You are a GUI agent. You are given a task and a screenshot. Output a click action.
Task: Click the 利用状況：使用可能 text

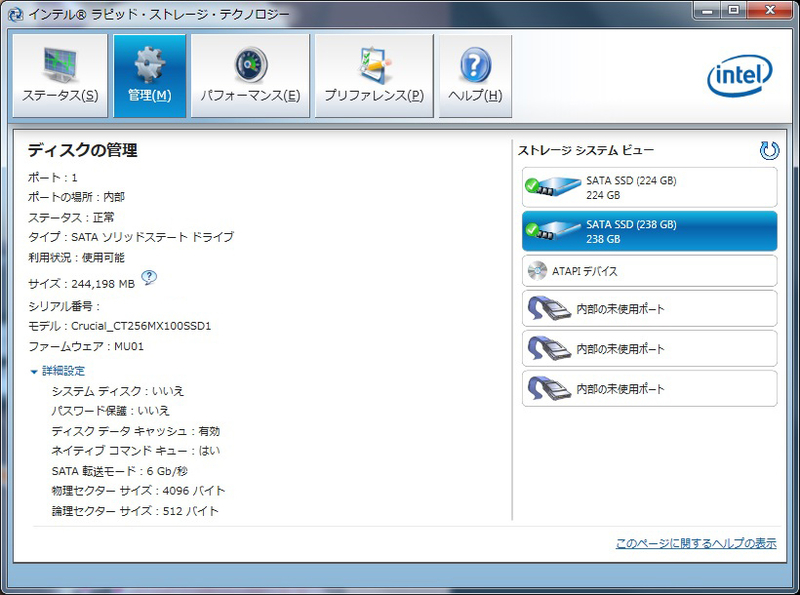coord(77,258)
